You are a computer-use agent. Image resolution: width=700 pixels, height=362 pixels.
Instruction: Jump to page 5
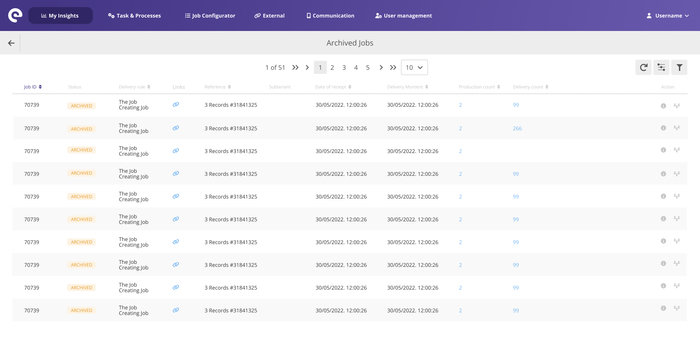click(368, 67)
